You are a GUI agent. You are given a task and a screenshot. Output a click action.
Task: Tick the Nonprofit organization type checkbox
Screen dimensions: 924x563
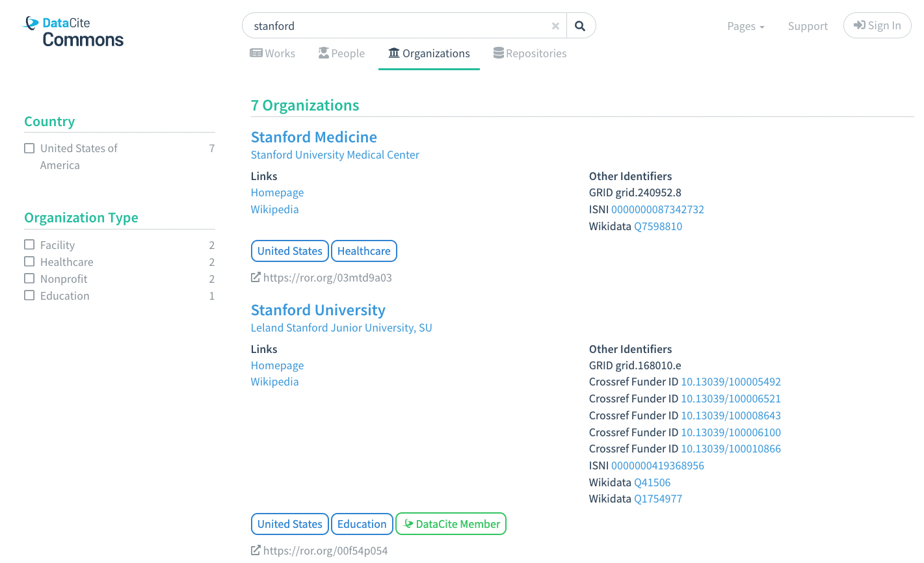tap(29, 278)
